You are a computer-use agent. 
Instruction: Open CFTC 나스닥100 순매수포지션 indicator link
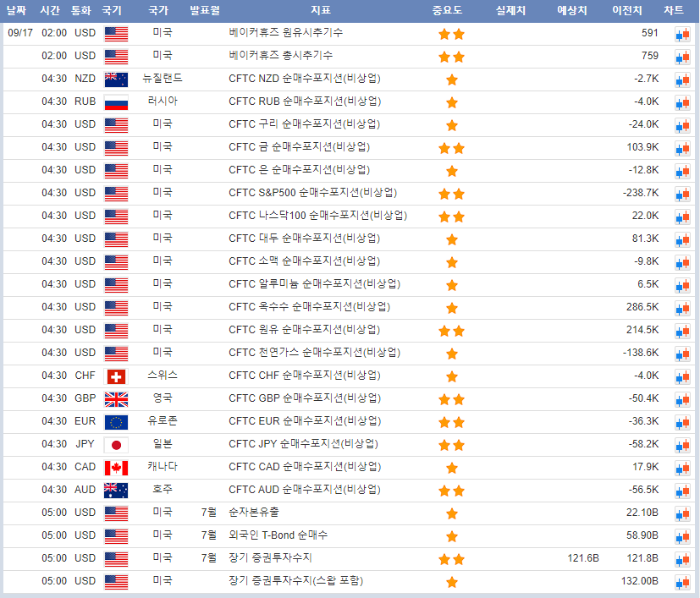coord(313,216)
